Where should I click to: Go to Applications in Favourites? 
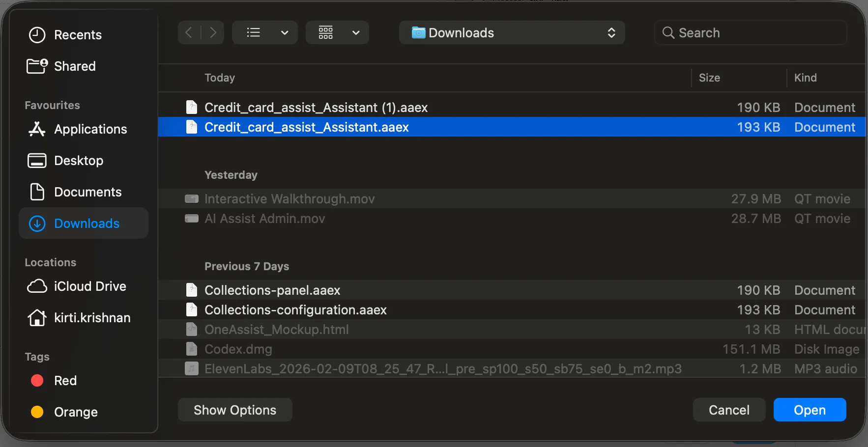(x=78, y=129)
